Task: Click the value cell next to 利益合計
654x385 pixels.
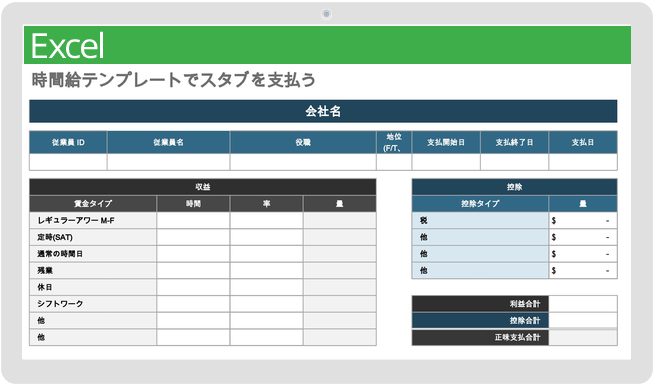Action: pyautogui.click(x=583, y=304)
